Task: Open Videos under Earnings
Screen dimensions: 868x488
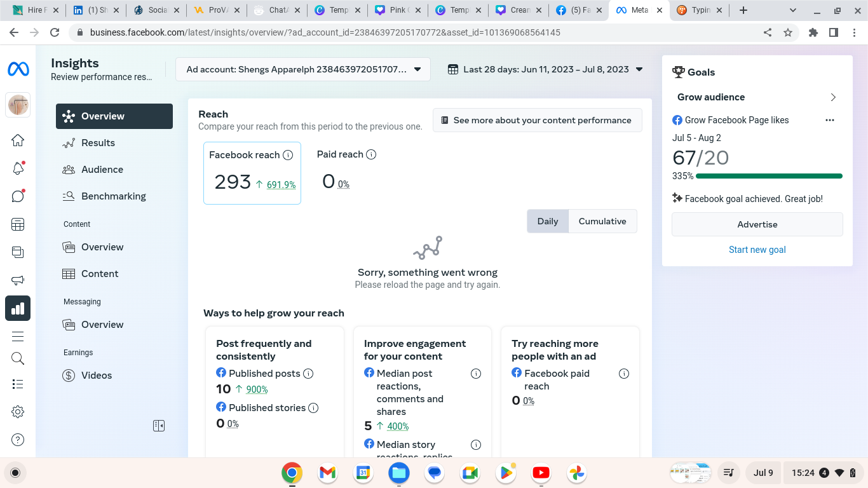Action: click(x=114, y=376)
